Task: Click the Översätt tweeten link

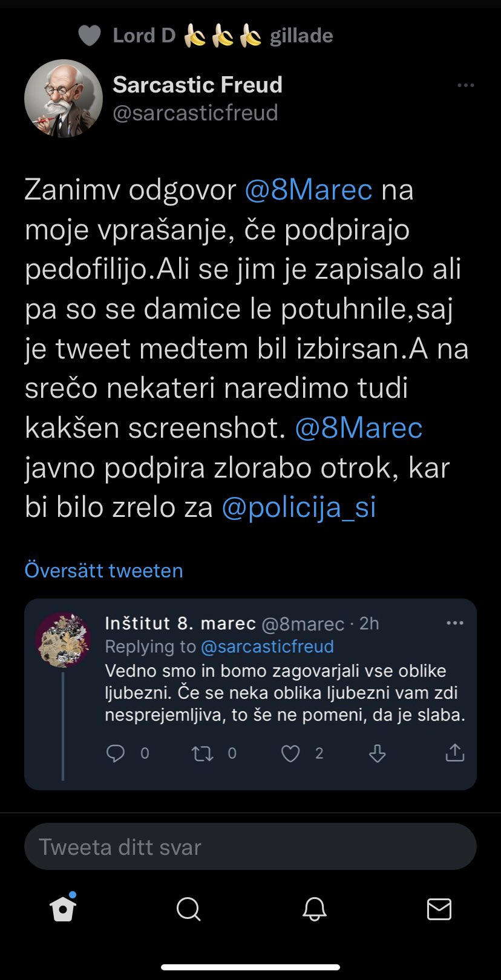Action: point(103,570)
